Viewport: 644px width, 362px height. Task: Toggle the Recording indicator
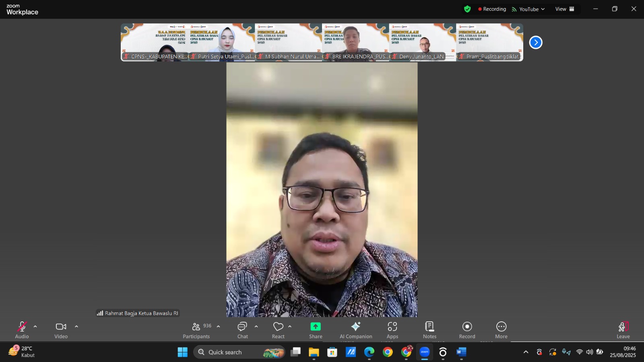pos(492,9)
